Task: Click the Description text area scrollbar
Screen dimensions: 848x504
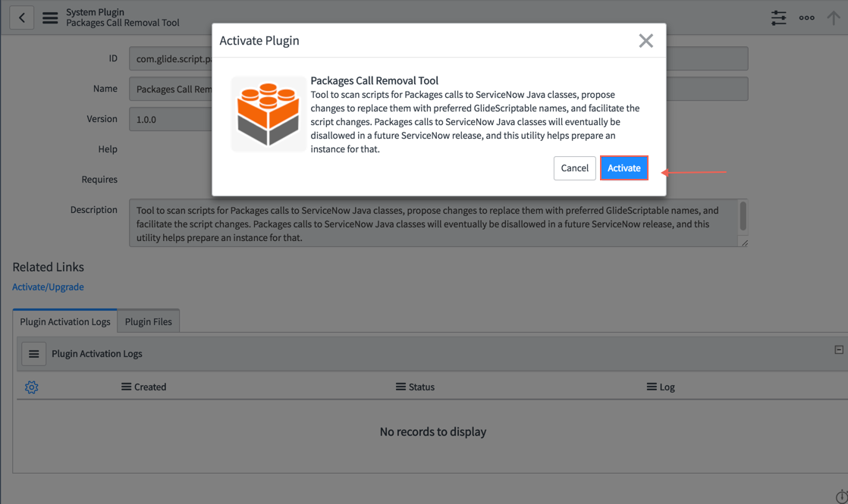Action: click(743, 215)
